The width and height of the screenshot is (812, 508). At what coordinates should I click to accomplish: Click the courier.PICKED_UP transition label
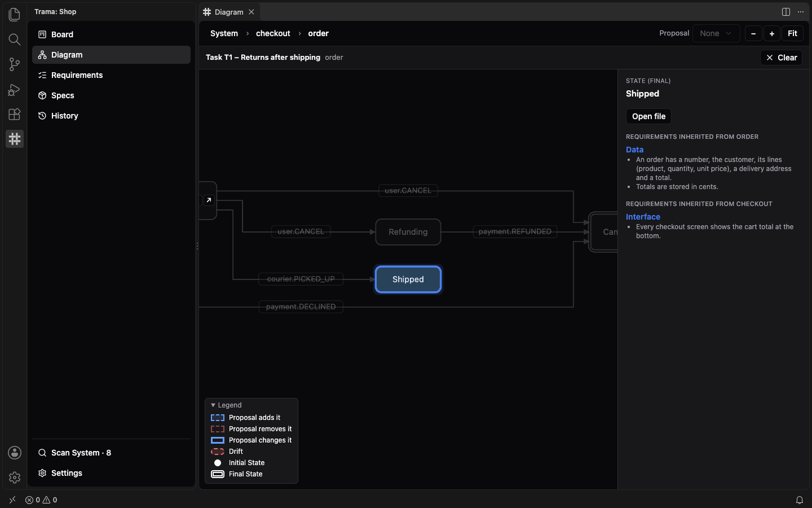[301, 279]
